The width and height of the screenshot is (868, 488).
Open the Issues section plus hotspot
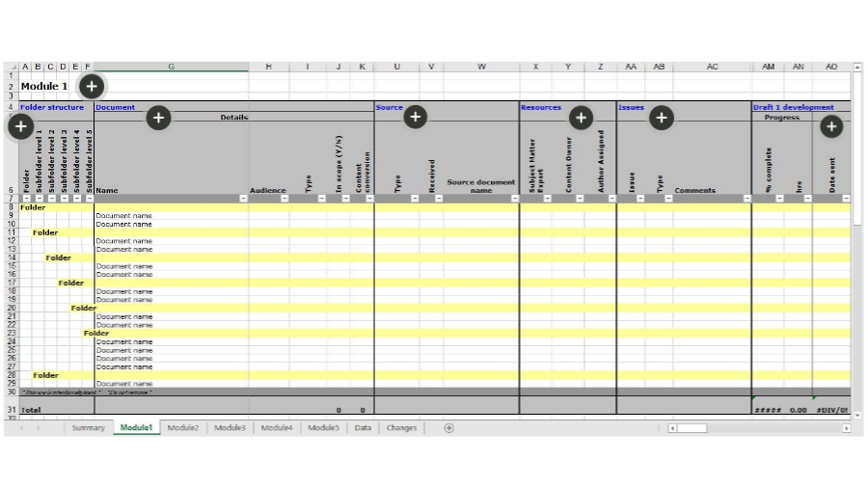661,118
